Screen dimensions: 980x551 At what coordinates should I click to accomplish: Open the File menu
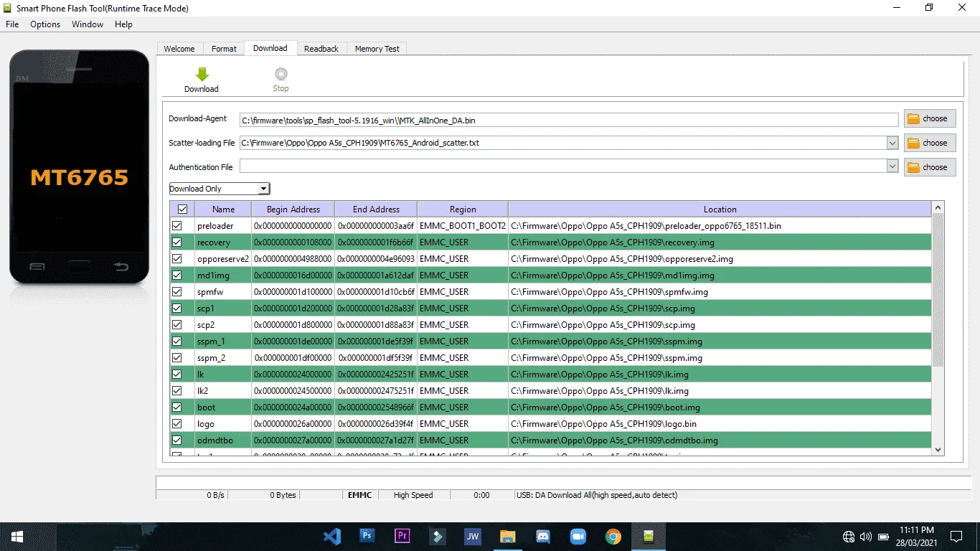point(12,24)
